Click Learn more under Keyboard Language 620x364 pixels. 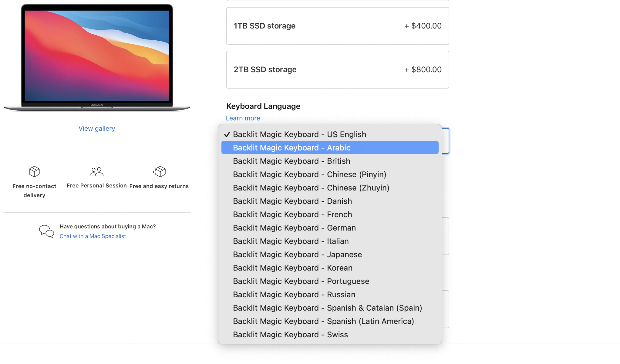pos(243,118)
